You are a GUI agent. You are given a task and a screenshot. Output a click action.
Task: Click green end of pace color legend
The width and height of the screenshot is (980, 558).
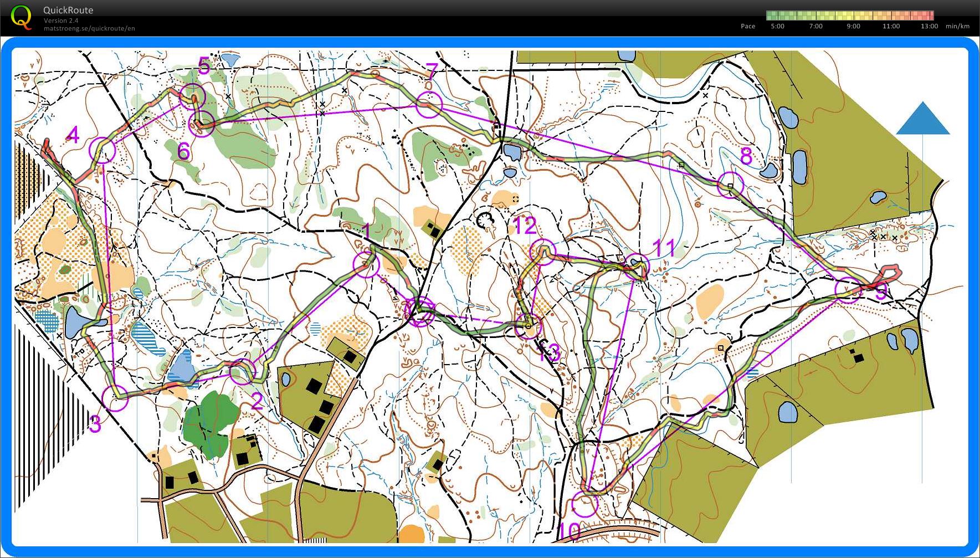pos(771,16)
